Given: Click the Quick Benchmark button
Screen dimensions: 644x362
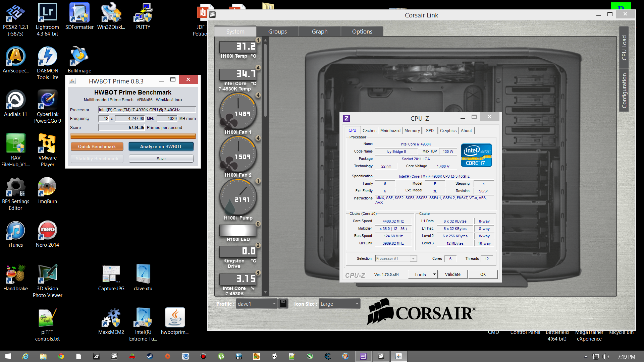Looking at the screenshot, I should pyautogui.click(x=97, y=146).
